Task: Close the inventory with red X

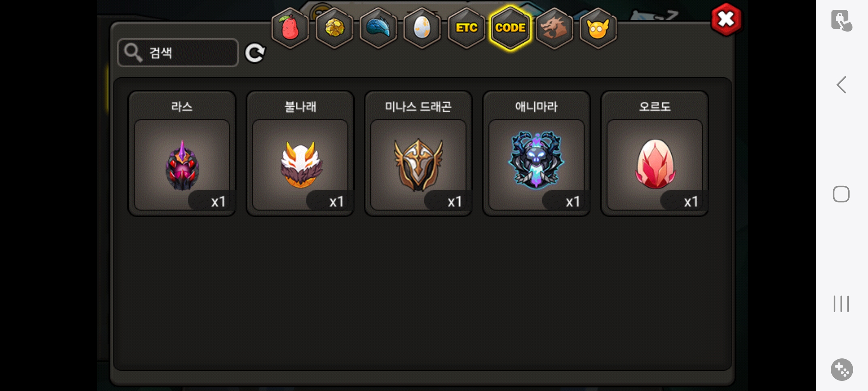Action: (726, 19)
